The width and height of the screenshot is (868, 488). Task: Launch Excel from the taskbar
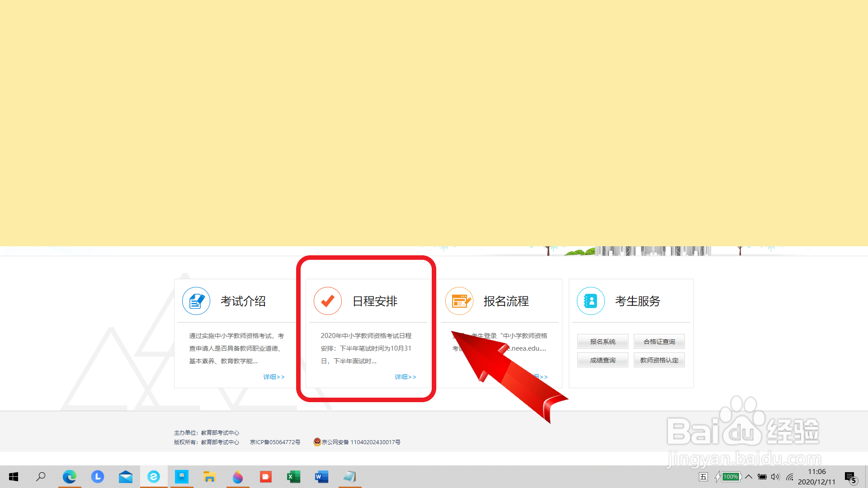(x=293, y=477)
